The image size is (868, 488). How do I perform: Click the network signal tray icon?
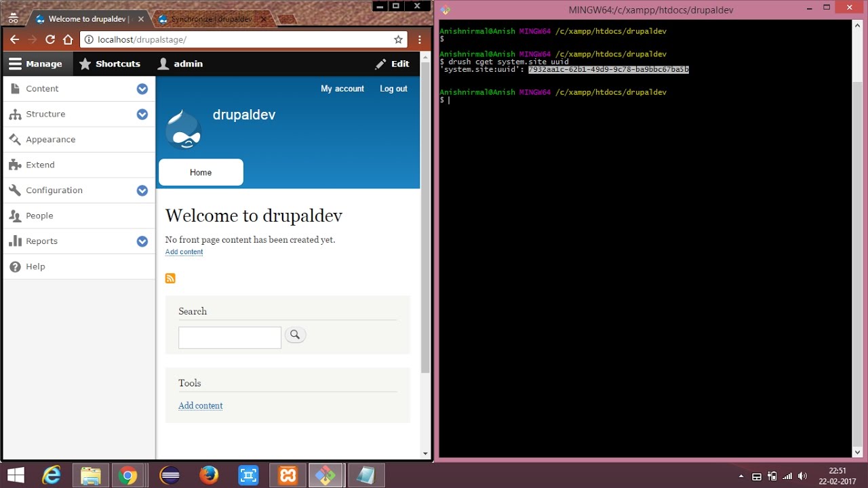pos(787,476)
